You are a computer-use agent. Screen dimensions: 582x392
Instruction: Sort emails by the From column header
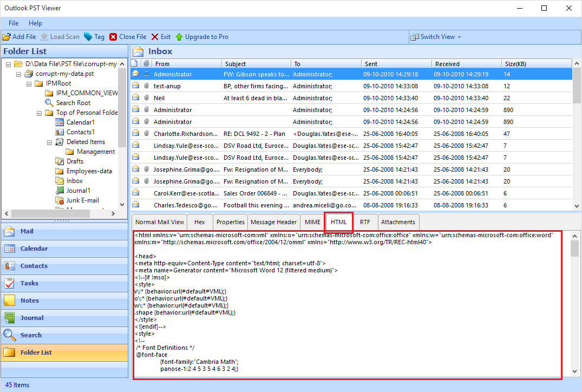click(x=187, y=64)
